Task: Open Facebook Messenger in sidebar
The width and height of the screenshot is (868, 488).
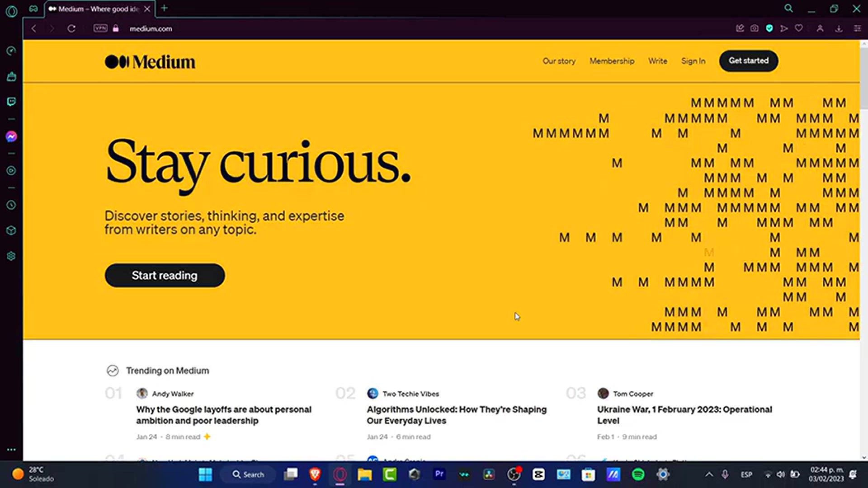Action: (11, 136)
